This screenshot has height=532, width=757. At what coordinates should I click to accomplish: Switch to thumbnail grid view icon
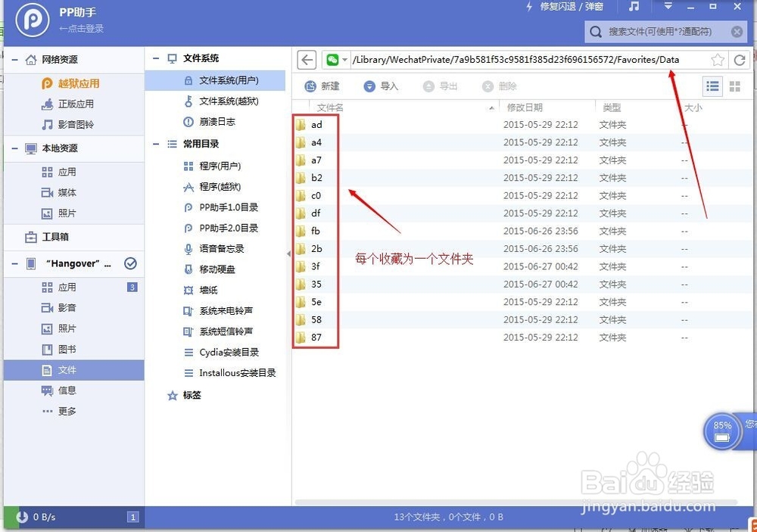click(x=734, y=86)
